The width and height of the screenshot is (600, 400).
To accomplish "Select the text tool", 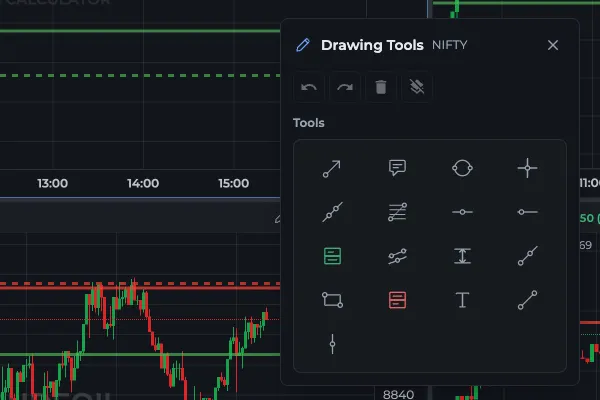I will click(462, 300).
